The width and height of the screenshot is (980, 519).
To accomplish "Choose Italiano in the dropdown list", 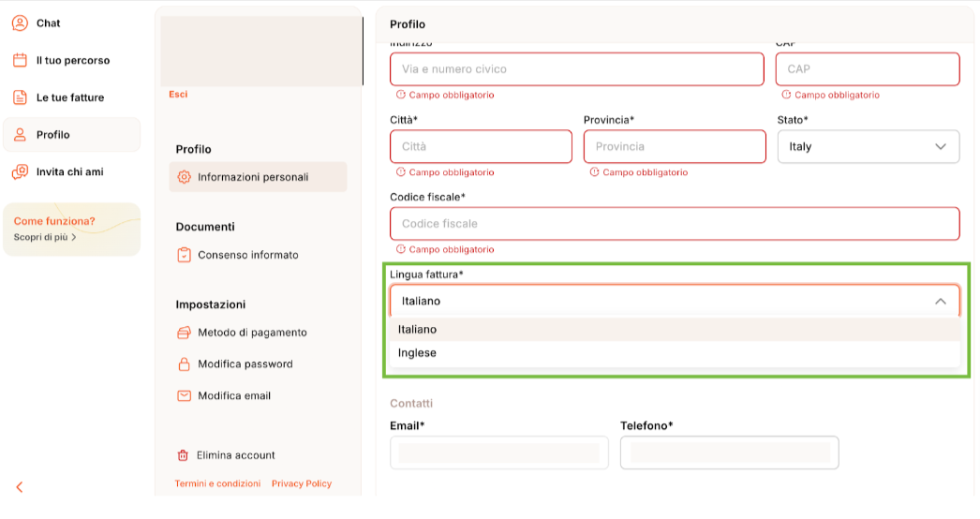I will pyautogui.click(x=418, y=330).
